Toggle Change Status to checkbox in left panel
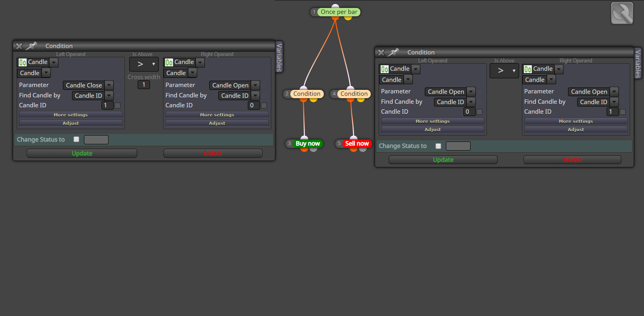The image size is (644, 316). pyautogui.click(x=76, y=139)
